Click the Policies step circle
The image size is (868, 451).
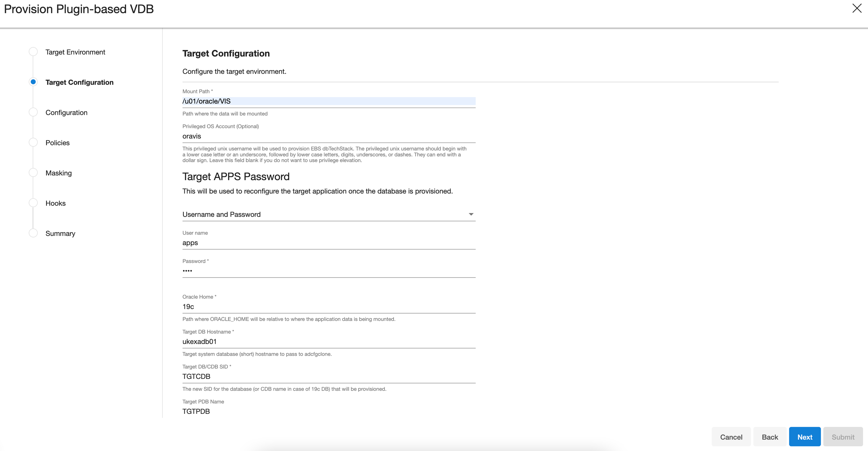[33, 142]
